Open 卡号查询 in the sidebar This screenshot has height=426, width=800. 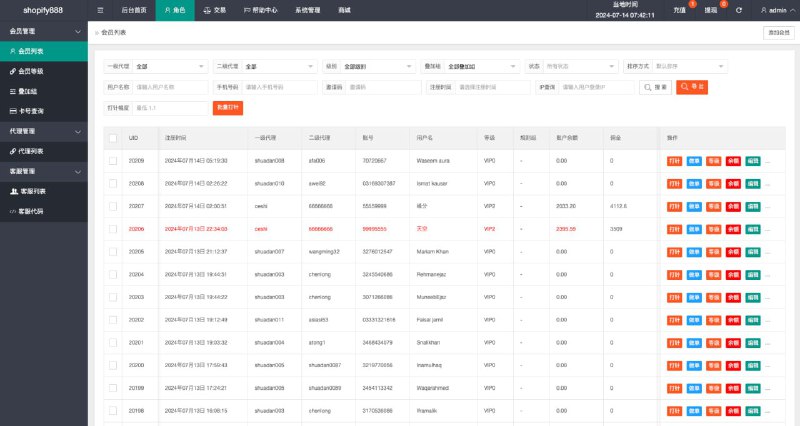coord(44,111)
